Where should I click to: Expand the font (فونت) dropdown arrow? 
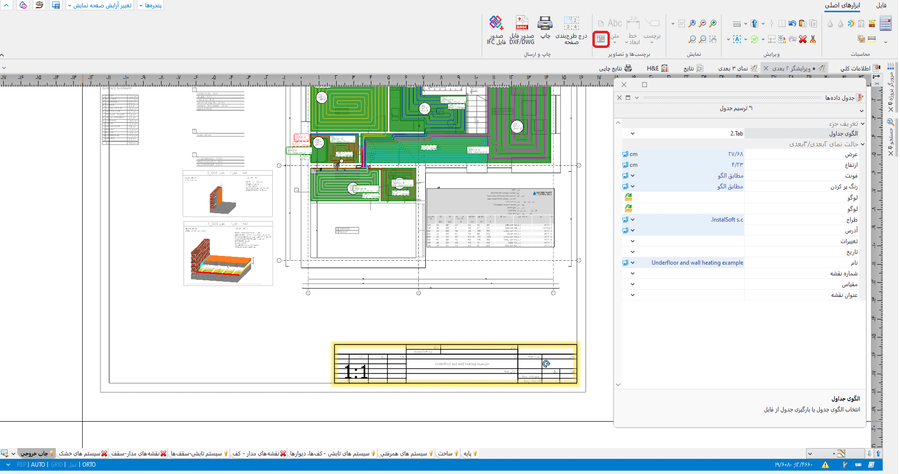click(x=632, y=176)
